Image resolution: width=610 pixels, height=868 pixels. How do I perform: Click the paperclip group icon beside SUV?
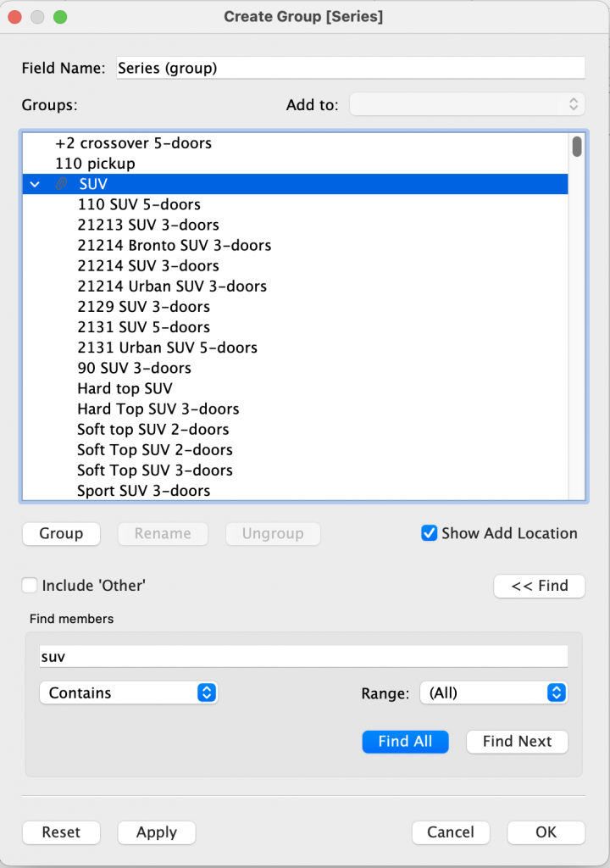tap(61, 184)
